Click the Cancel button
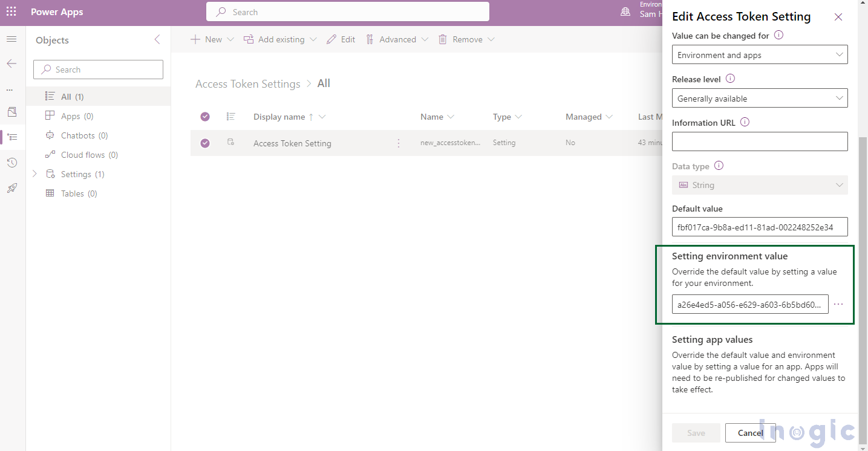The image size is (868, 451). [750, 433]
